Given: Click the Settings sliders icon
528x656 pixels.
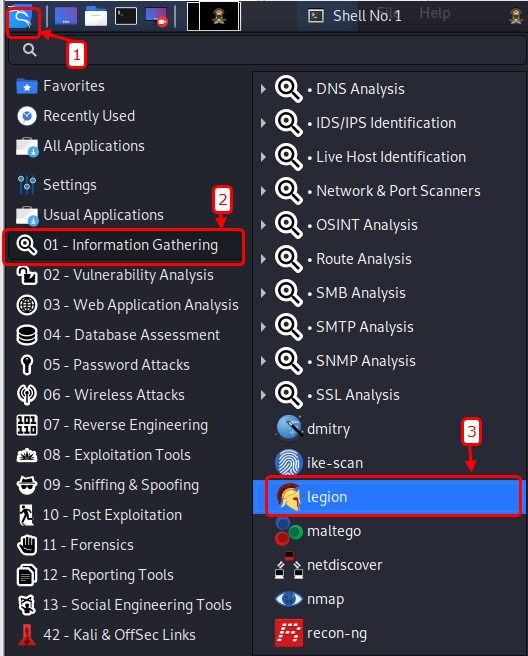Looking at the screenshot, I should tap(27, 185).
